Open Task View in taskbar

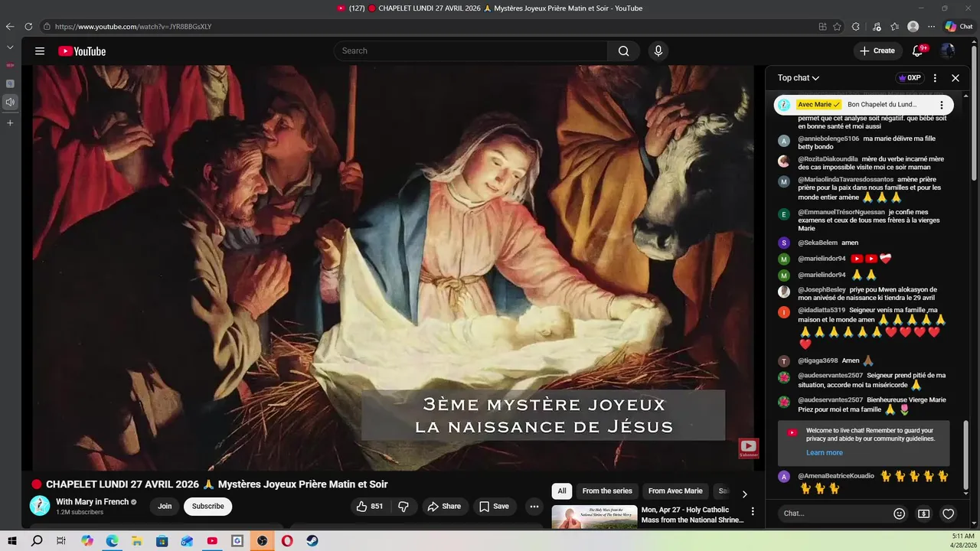[x=61, y=541]
